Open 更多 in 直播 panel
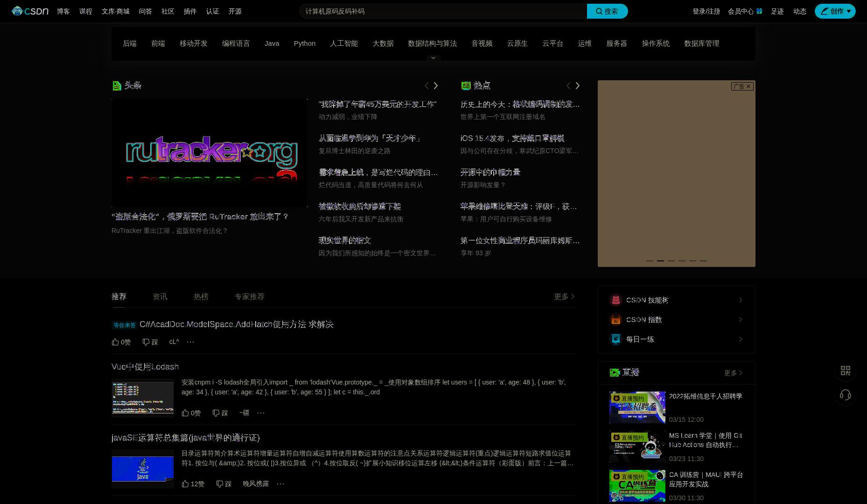Screen dimensions: 867x504 733,373
